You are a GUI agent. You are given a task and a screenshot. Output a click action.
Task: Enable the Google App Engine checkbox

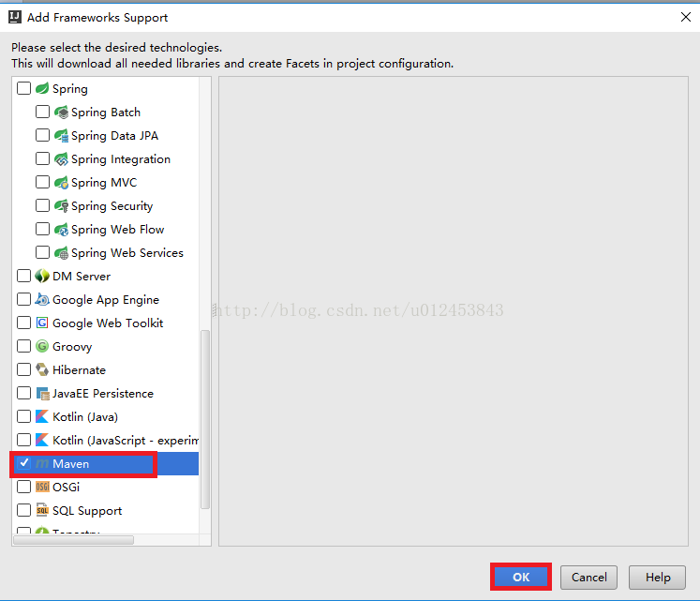coord(23,299)
